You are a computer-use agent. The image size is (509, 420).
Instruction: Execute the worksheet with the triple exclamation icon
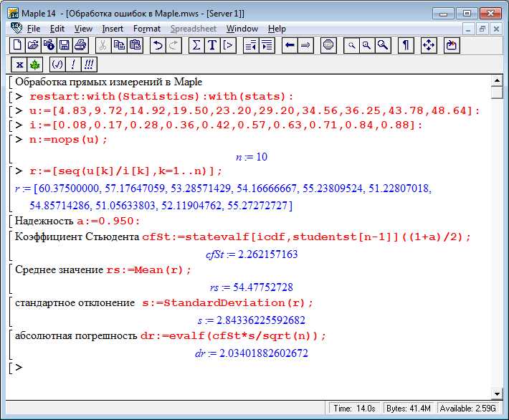click(x=89, y=65)
